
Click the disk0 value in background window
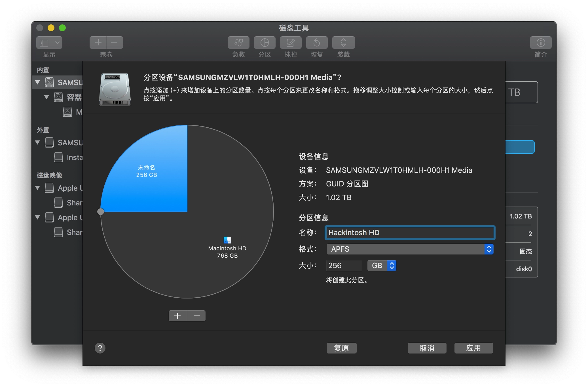pyautogui.click(x=524, y=269)
